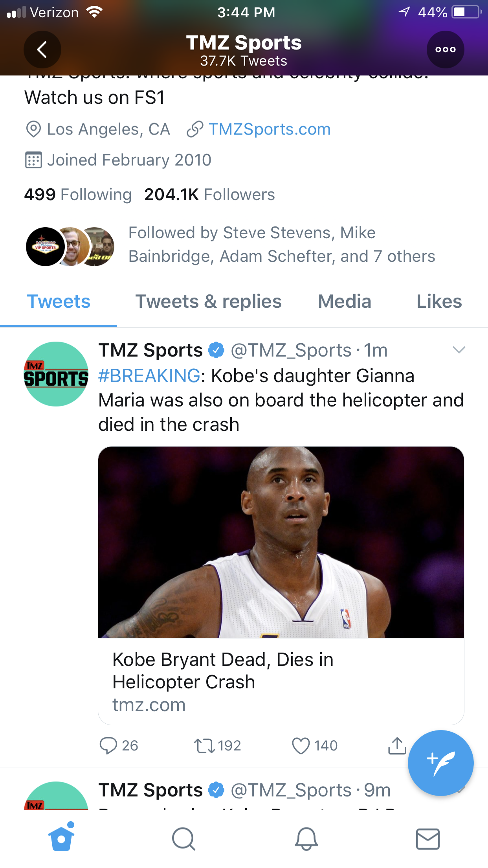This screenshot has height=868, width=488.
Task: Tap the reply icon on Kobe tweet
Action: tap(108, 746)
